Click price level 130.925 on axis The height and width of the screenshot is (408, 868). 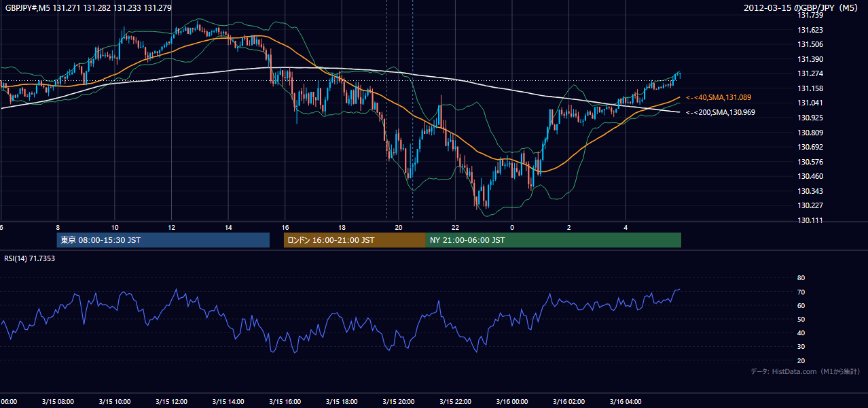tap(810, 118)
